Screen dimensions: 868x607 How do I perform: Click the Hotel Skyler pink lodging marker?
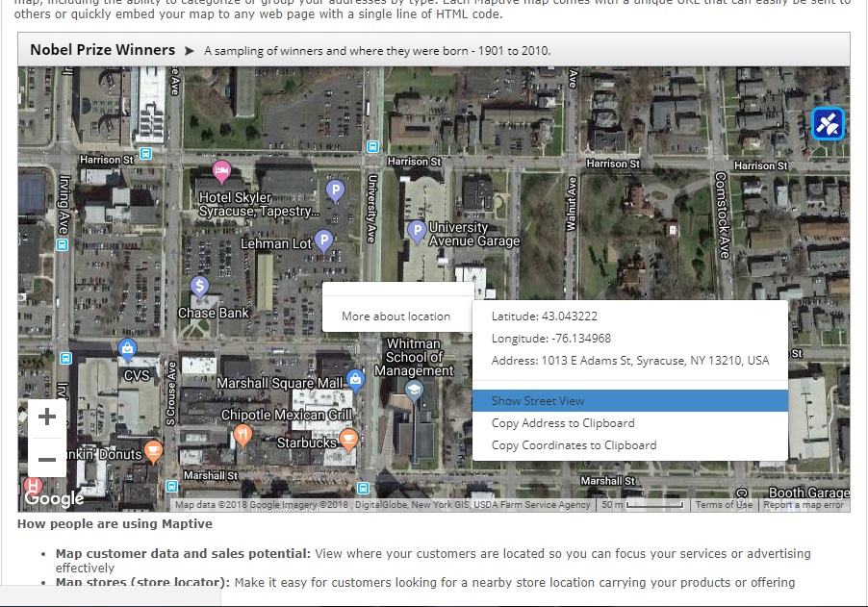pos(221,171)
